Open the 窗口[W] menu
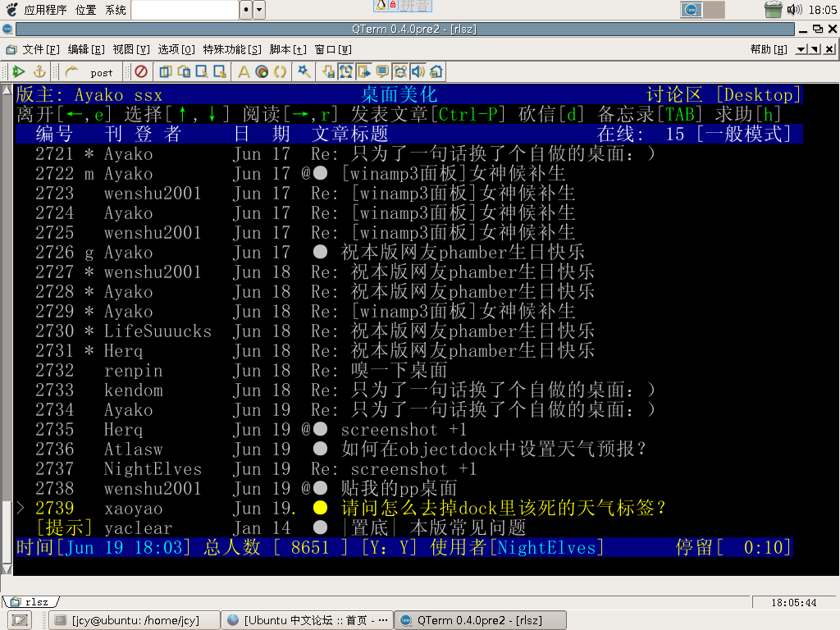Screen dimensions: 840x630 [x=333, y=50]
